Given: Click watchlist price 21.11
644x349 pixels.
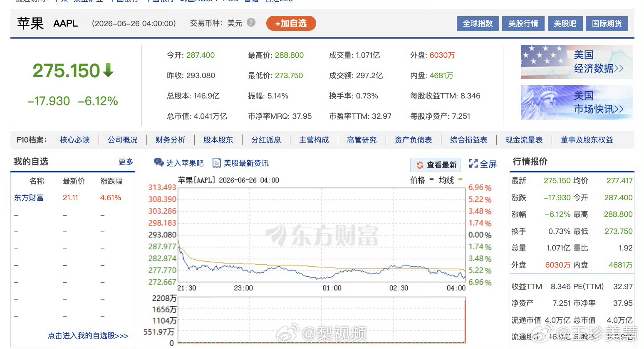Looking at the screenshot, I should tap(70, 198).
